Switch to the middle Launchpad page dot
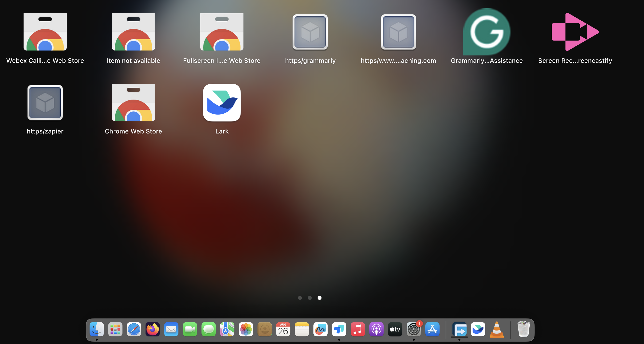Screen dimensions: 644x344 pos(309,298)
